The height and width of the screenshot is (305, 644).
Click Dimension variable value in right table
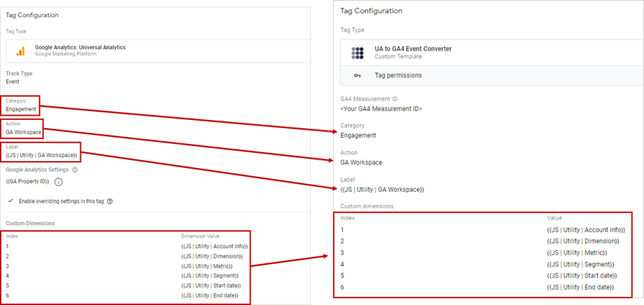pos(583,241)
